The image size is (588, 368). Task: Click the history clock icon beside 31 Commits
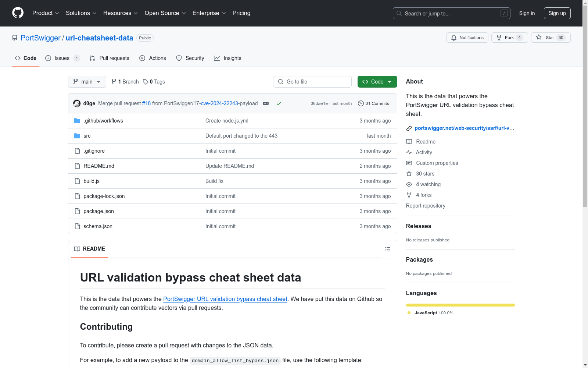[361, 103]
